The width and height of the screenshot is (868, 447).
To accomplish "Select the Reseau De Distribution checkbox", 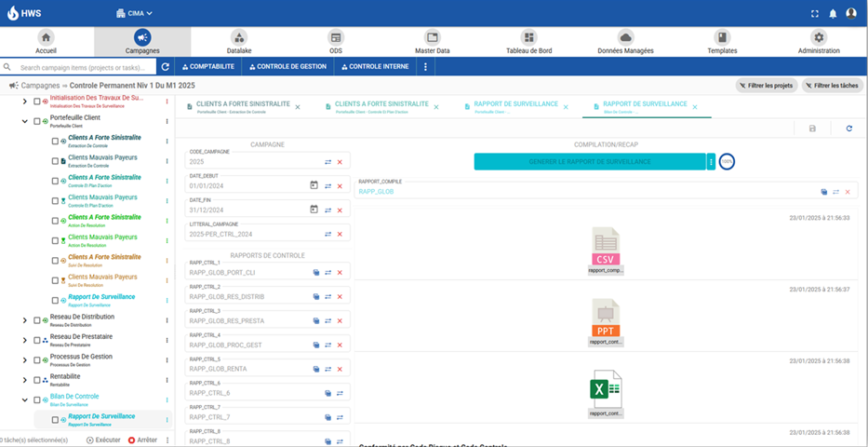I will (x=37, y=319).
